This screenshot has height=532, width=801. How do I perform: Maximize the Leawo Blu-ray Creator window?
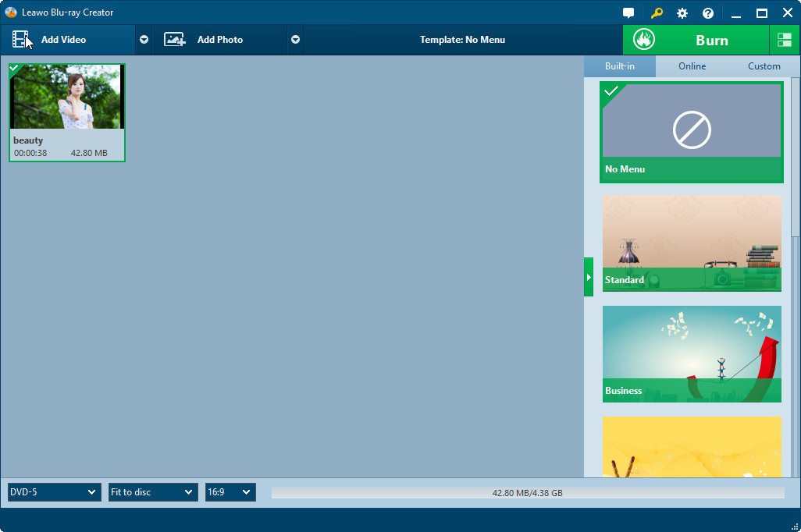click(x=762, y=13)
